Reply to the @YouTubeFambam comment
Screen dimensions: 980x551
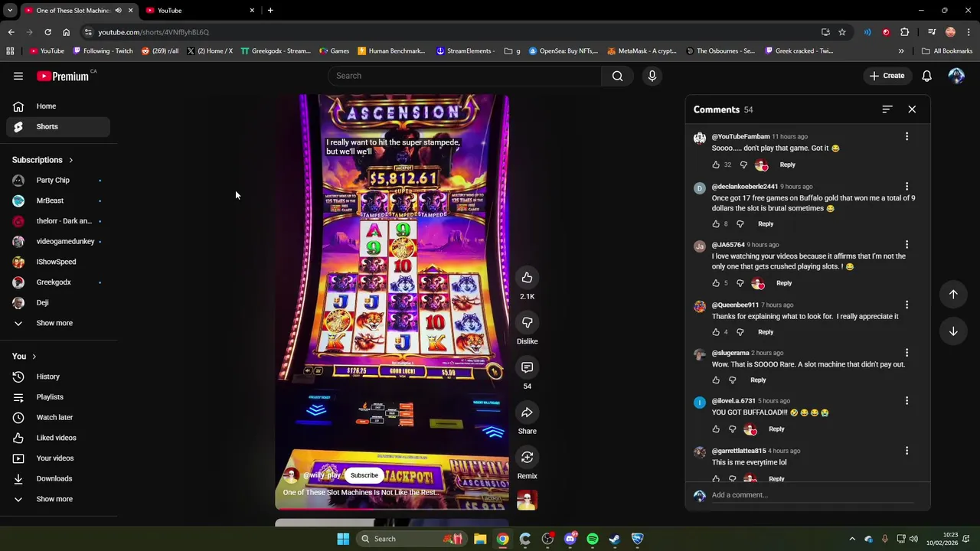click(x=787, y=165)
